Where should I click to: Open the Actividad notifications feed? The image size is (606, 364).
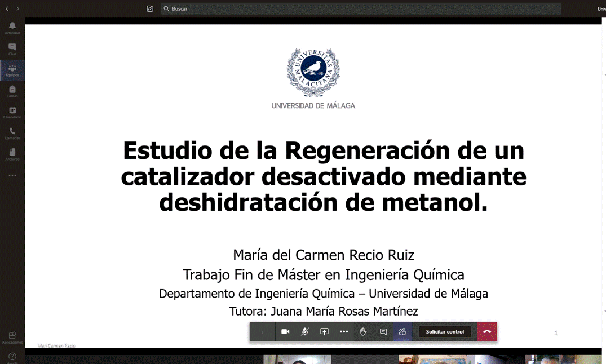tap(12, 28)
